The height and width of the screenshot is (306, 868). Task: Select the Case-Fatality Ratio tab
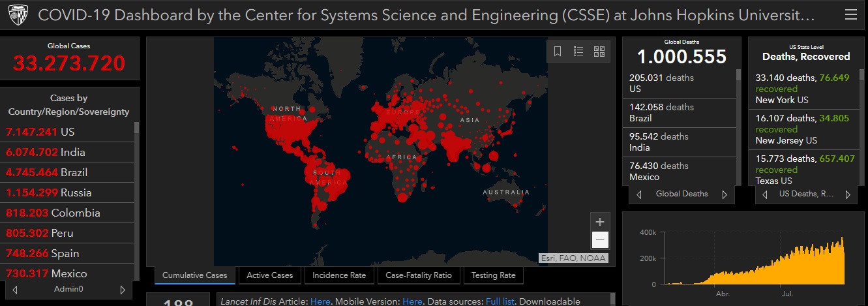pos(419,275)
